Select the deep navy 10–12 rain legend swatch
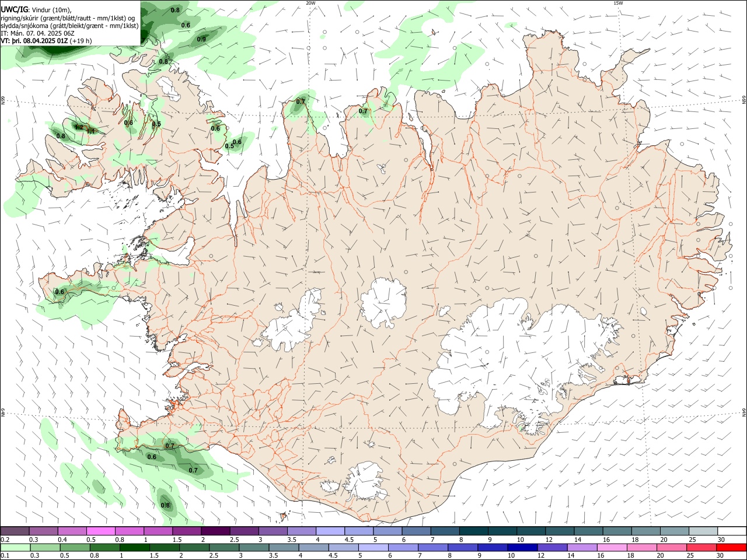The image size is (747, 560). click(523, 547)
